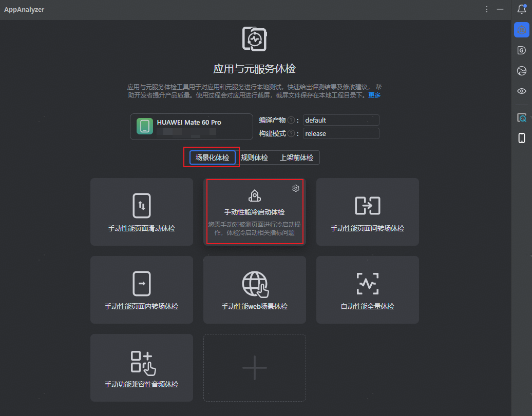Open AppAnalyzer three-dot options menu
This screenshot has height=416, width=532.
pos(486,10)
